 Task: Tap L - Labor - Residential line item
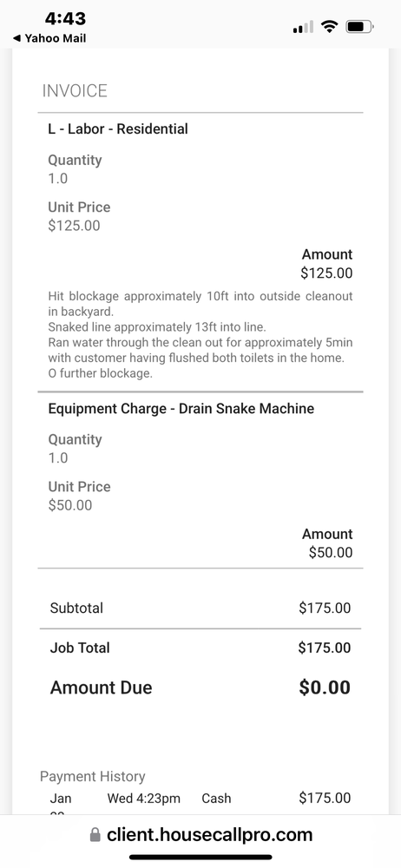point(118,129)
